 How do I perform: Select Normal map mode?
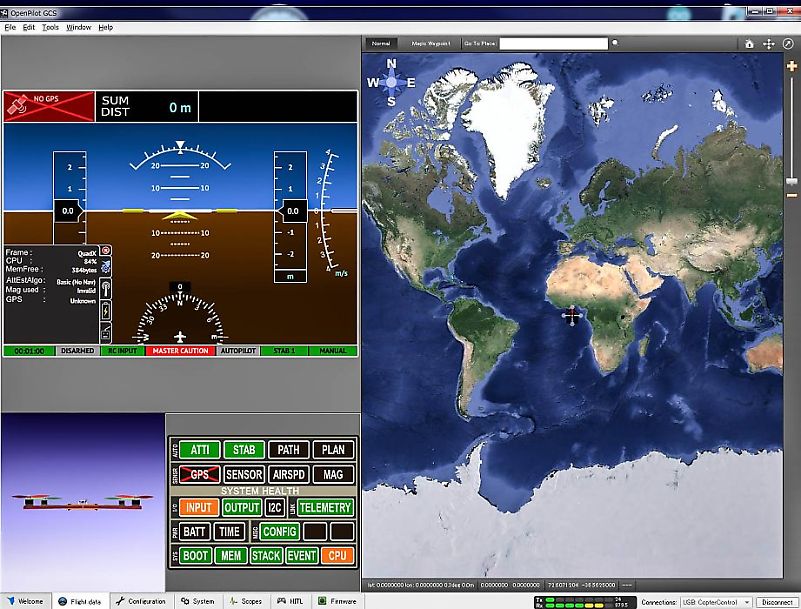(x=381, y=44)
